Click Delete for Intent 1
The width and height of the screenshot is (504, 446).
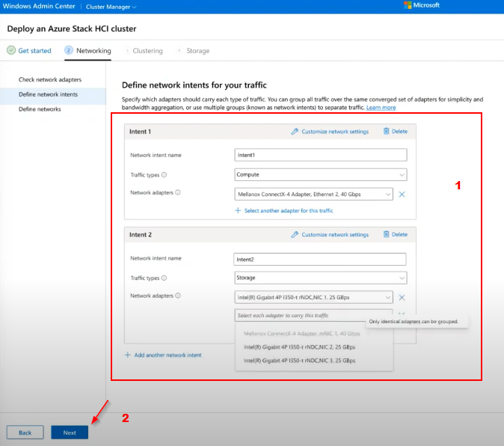tap(396, 131)
